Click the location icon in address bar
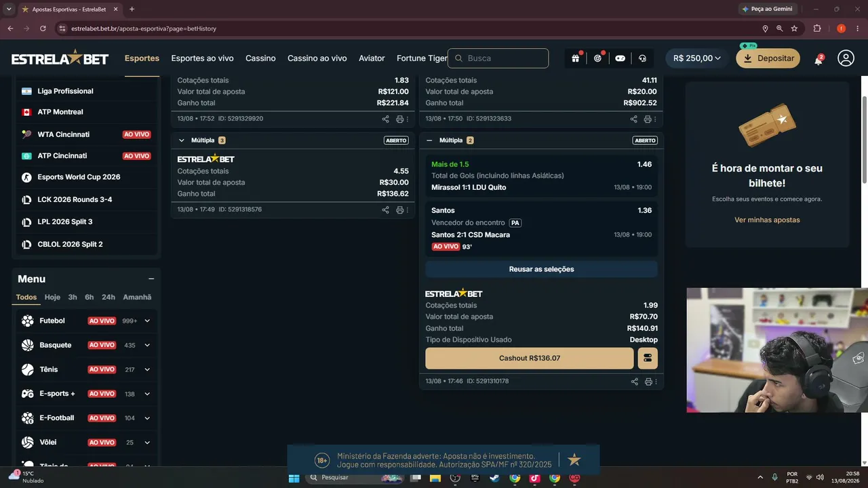868x488 pixels. 765,28
